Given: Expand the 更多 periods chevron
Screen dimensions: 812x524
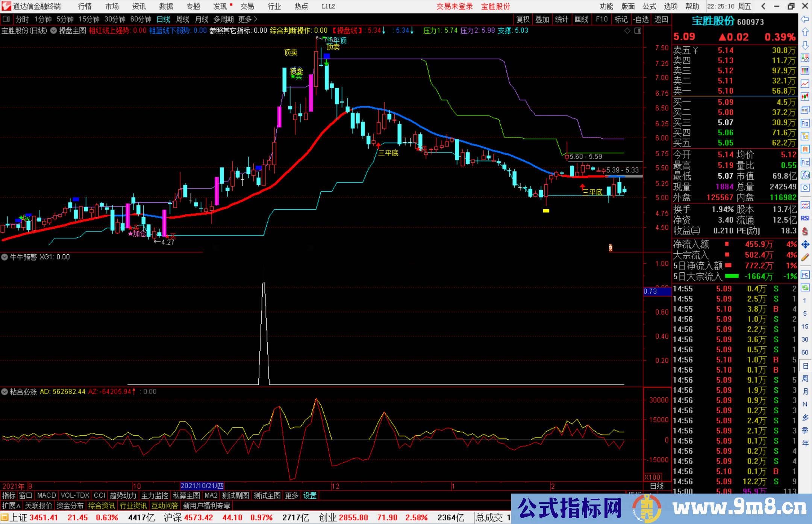Looking at the screenshot, I should click(x=256, y=19).
